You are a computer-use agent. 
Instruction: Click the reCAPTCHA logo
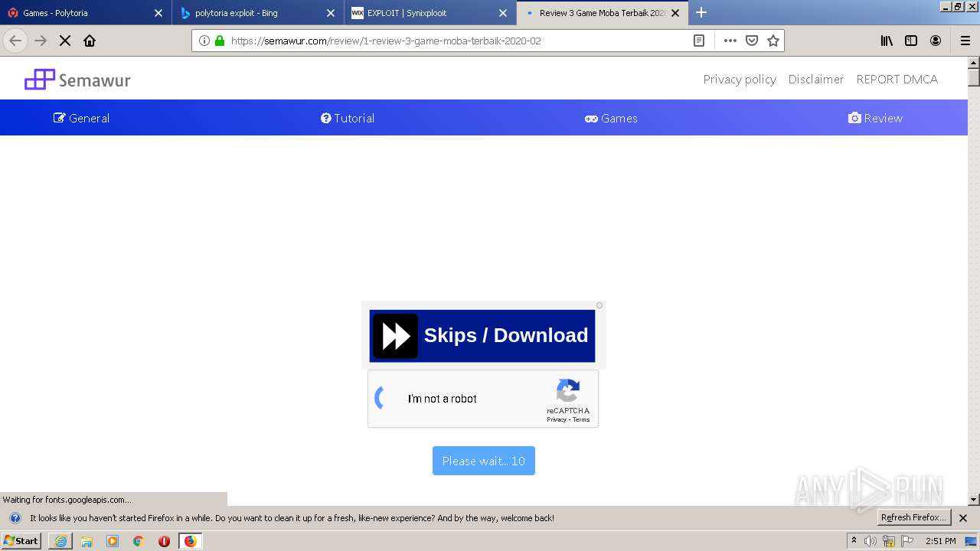[568, 391]
